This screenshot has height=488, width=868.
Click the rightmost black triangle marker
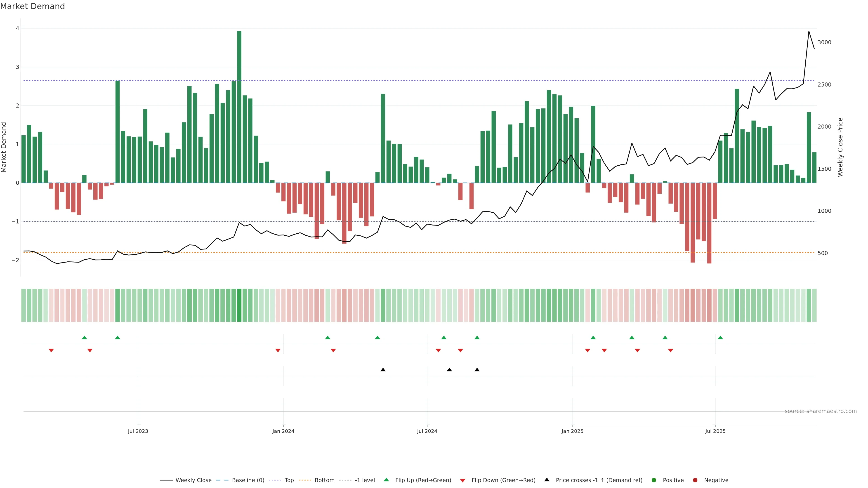[x=477, y=370]
